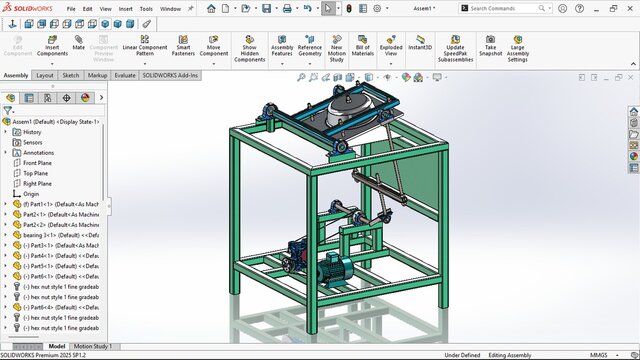Select the Front Plane item
Image resolution: width=640 pixels, height=360 pixels.
(x=38, y=163)
